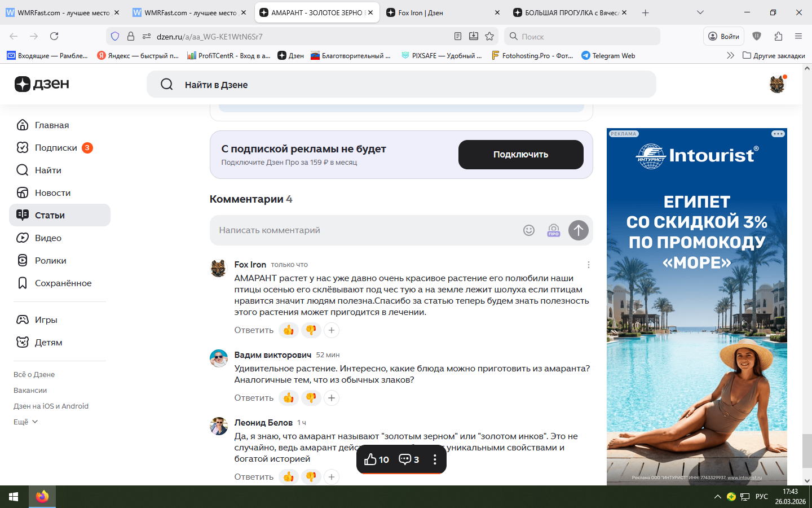Open Fox Iron author profile name
This screenshot has height=508, width=812.
click(250, 265)
